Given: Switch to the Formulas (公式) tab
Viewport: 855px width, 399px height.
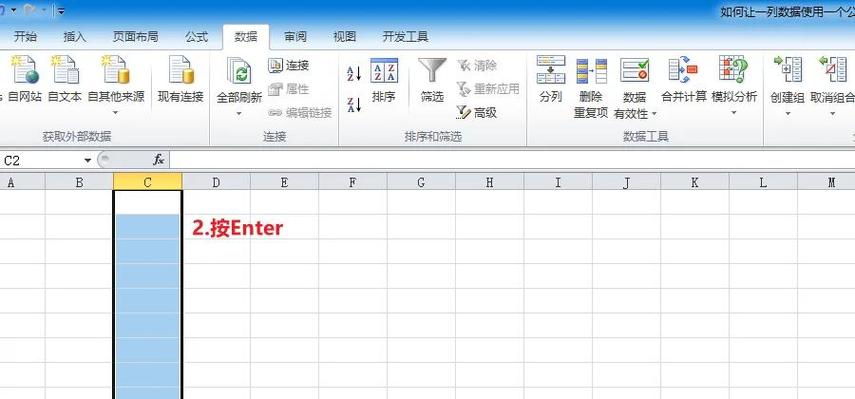Looking at the screenshot, I should tap(196, 37).
